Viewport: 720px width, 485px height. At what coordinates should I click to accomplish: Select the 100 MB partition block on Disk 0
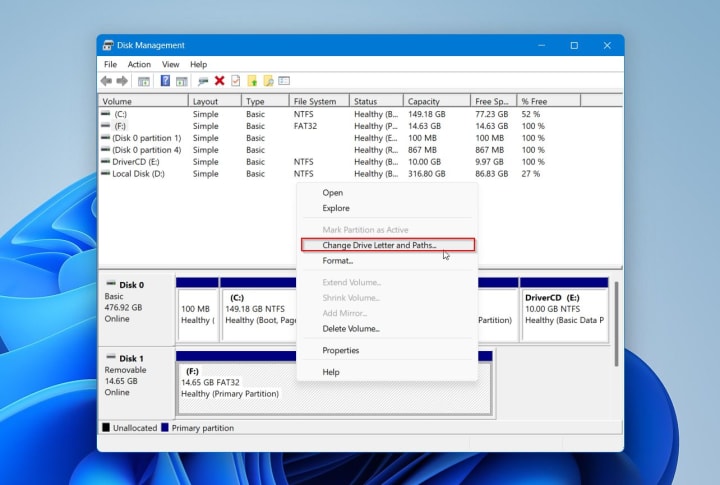pos(197,310)
